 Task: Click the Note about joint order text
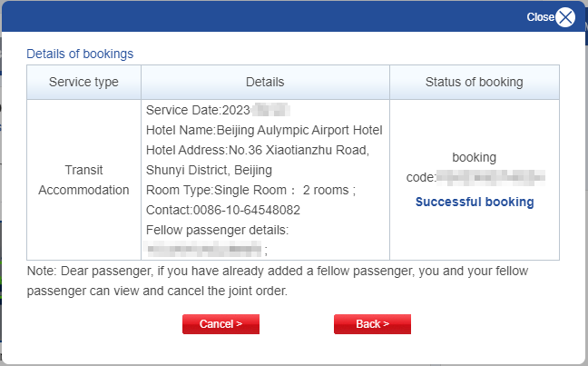click(x=278, y=281)
